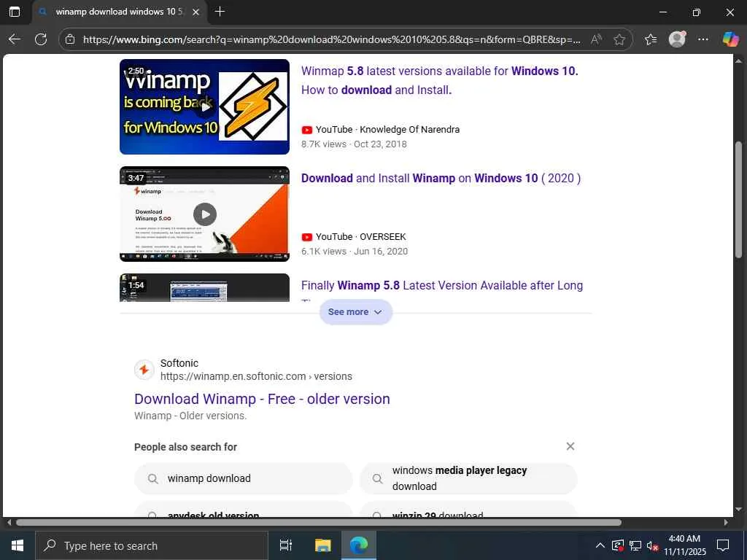Image resolution: width=747 pixels, height=560 pixels.
Task: Click the Softonic site favicon
Action: pyautogui.click(x=144, y=370)
